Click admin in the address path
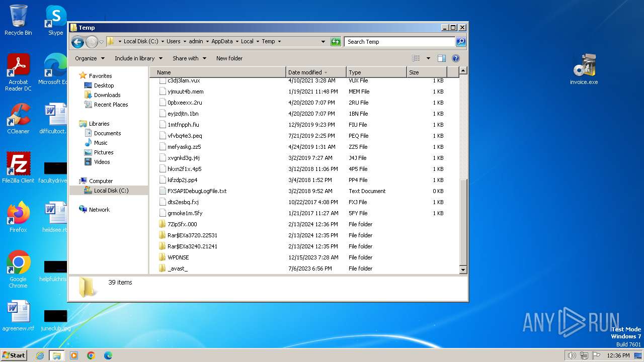Screen dimensions: 644x362 coord(196,42)
